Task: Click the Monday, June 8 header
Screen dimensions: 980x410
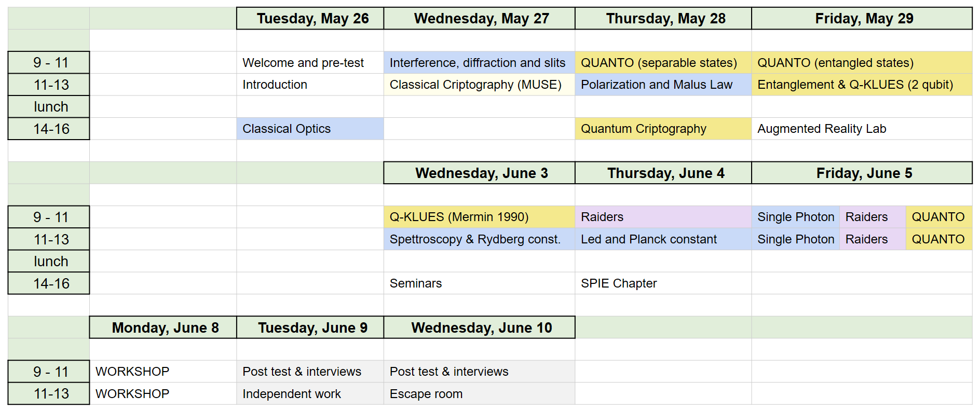Action: click(x=163, y=327)
